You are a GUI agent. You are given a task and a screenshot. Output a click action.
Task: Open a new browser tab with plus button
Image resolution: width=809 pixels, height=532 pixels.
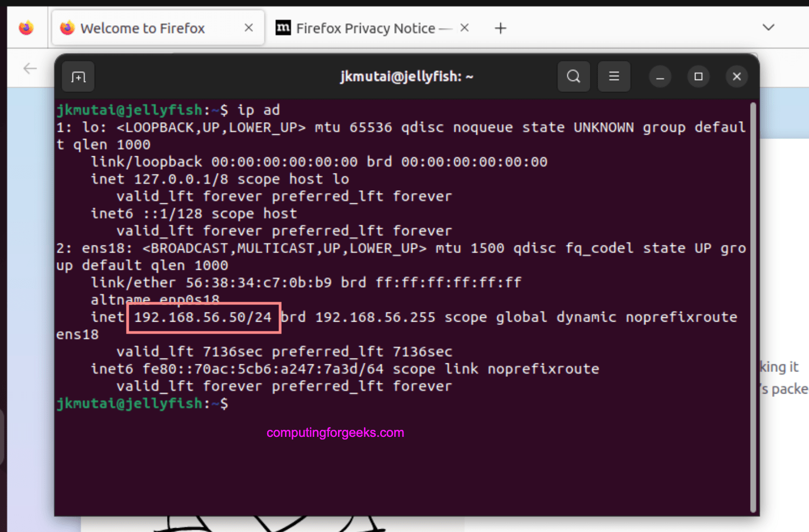[500, 28]
